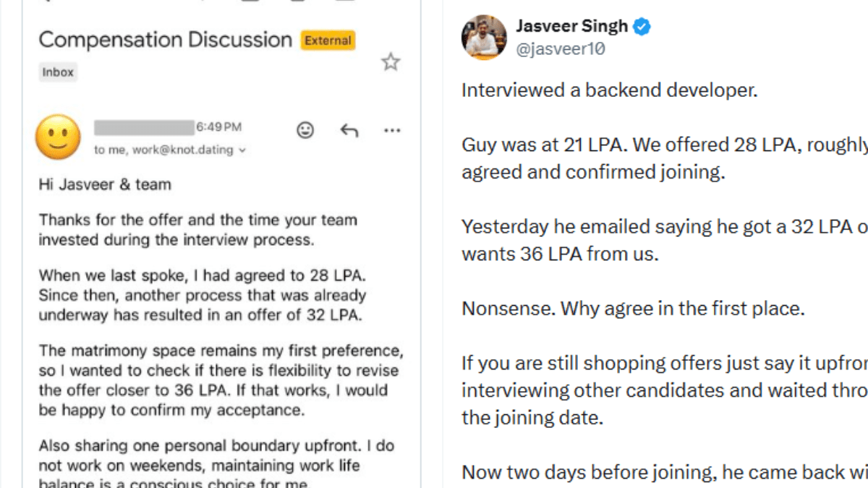
Task: Click the "Nonsense. Why agree" tweet line
Action: coord(633,309)
